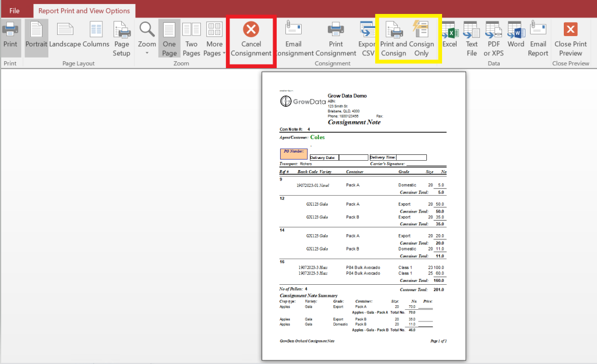Export consignment to CSV

[x=368, y=39]
